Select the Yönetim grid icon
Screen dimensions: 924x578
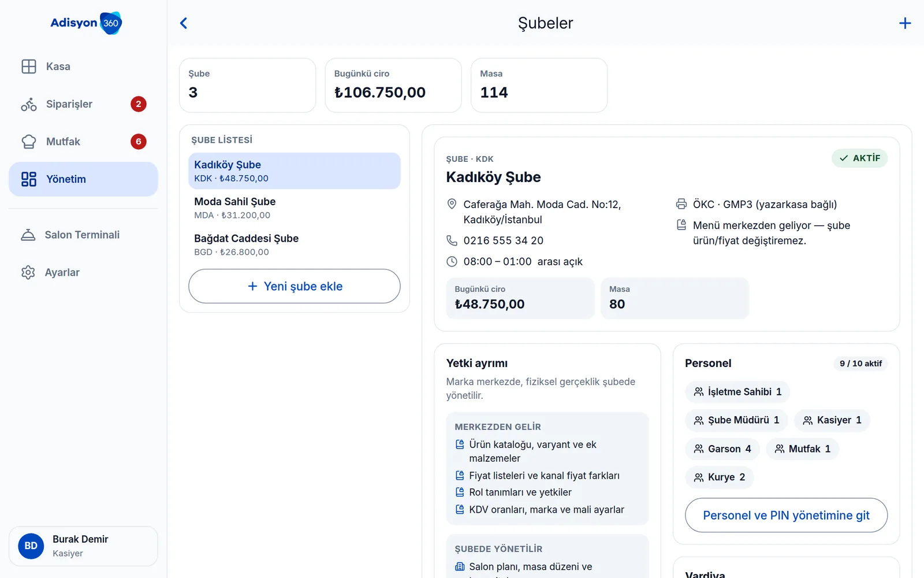pyautogui.click(x=29, y=179)
